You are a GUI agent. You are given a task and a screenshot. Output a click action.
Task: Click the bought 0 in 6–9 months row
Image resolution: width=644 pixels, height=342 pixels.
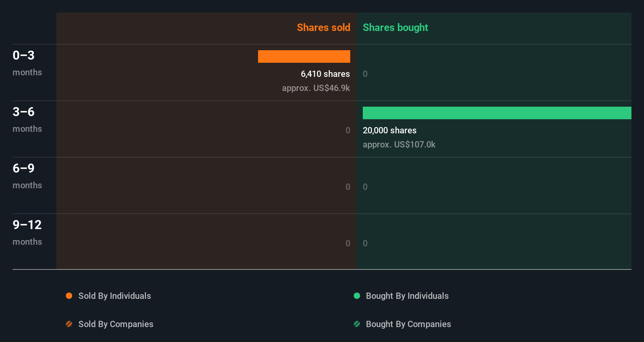click(x=365, y=187)
